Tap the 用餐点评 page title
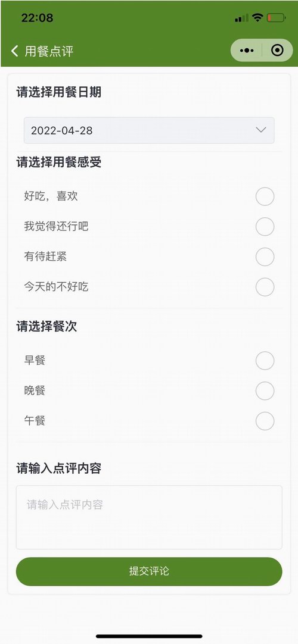 (x=49, y=51)
